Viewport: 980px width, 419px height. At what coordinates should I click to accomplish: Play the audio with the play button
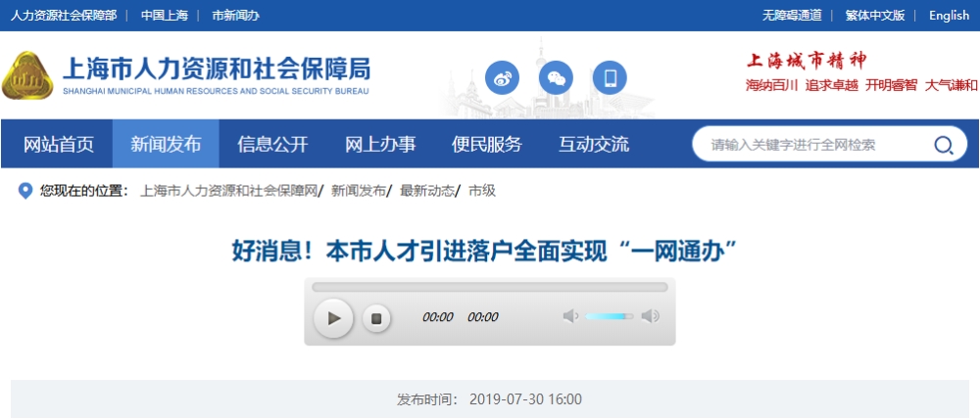(x=334, y=318)
